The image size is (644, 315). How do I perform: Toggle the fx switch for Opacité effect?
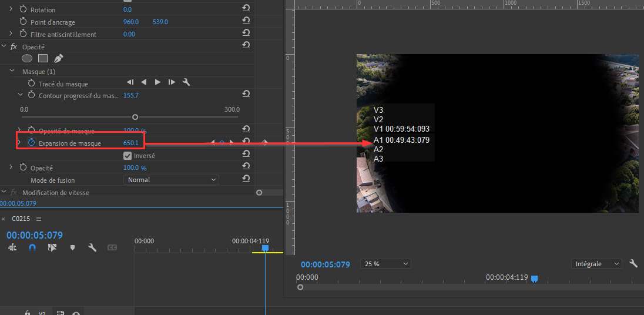coord(14,47)
